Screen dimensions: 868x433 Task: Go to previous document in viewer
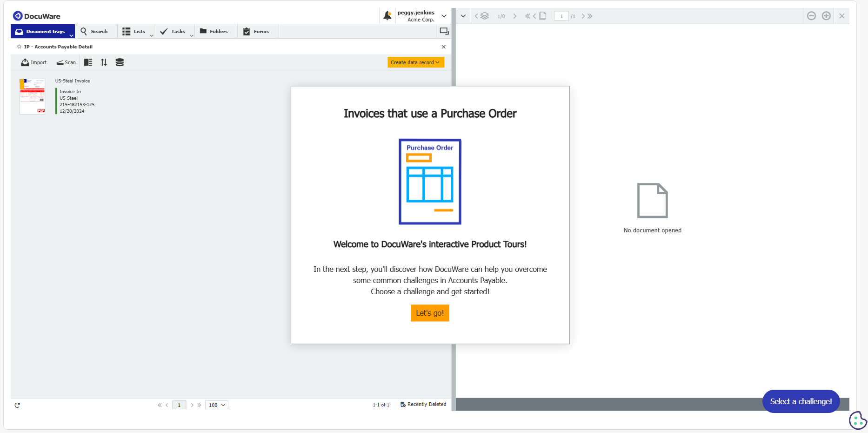(476, 16)
